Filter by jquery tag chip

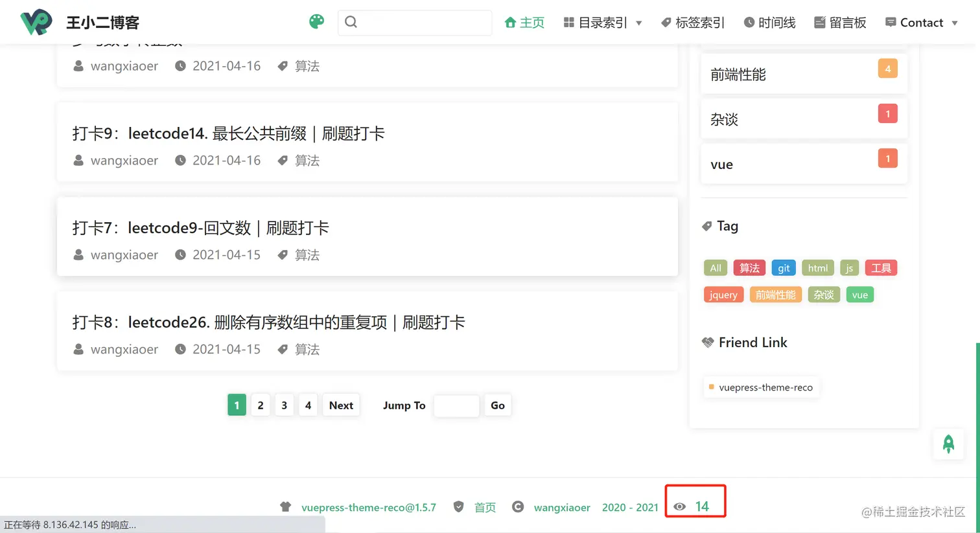[x=723, y=295]
